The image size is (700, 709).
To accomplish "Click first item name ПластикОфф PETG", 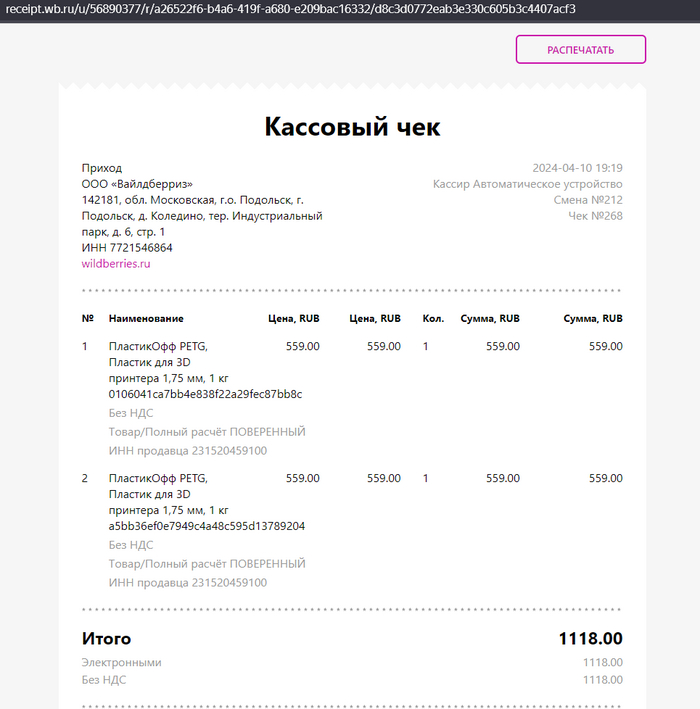I will click(x=158, y=346).
